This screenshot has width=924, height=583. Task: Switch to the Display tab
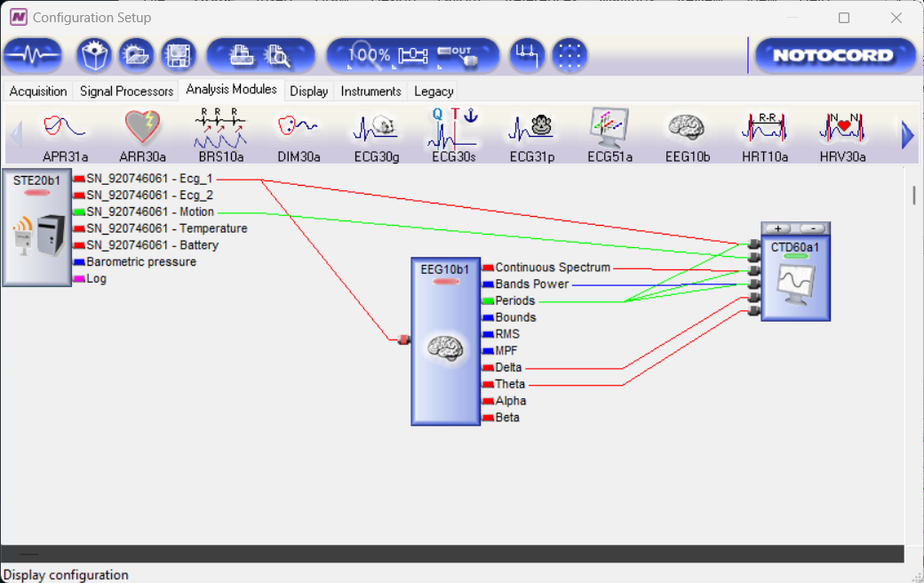pos(309,91)
